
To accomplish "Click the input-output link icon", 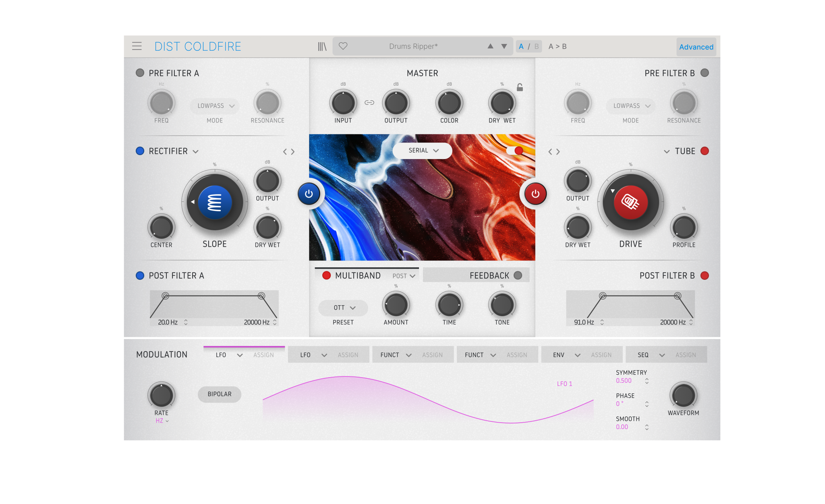I will click(x=369, y=103).
